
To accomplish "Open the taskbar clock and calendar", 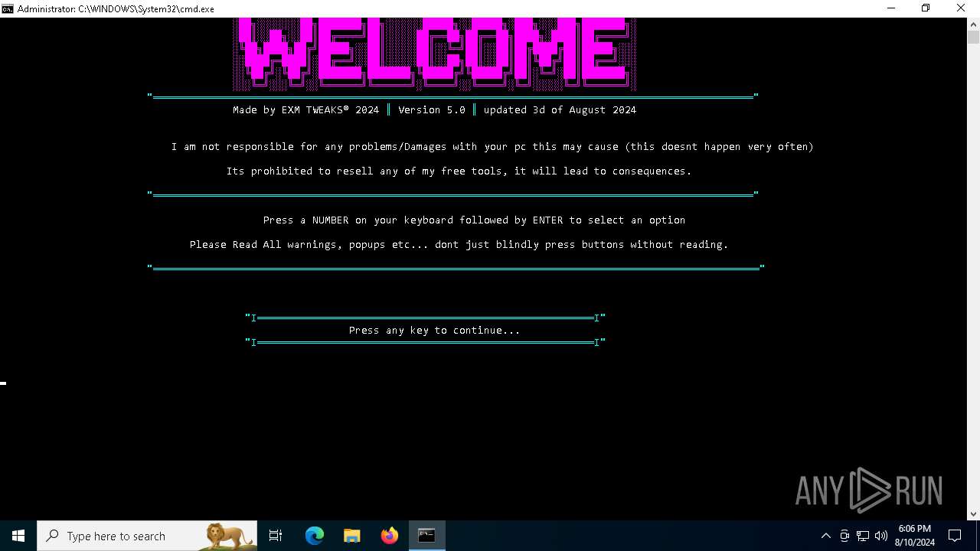I will tap(915, 536).
